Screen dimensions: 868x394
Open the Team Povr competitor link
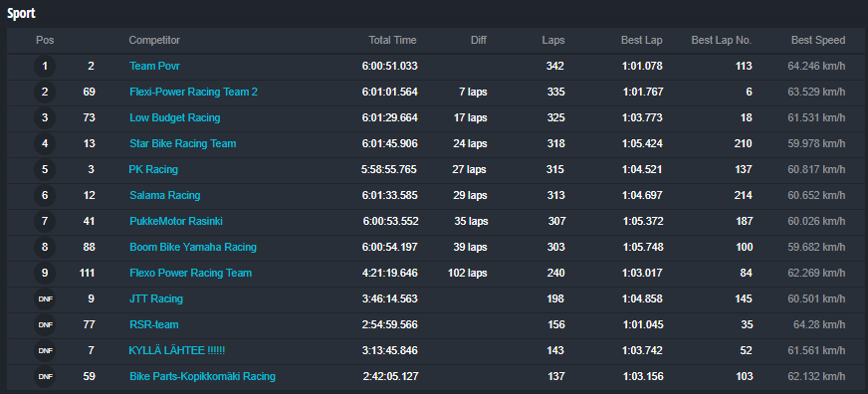click(154, 67)
